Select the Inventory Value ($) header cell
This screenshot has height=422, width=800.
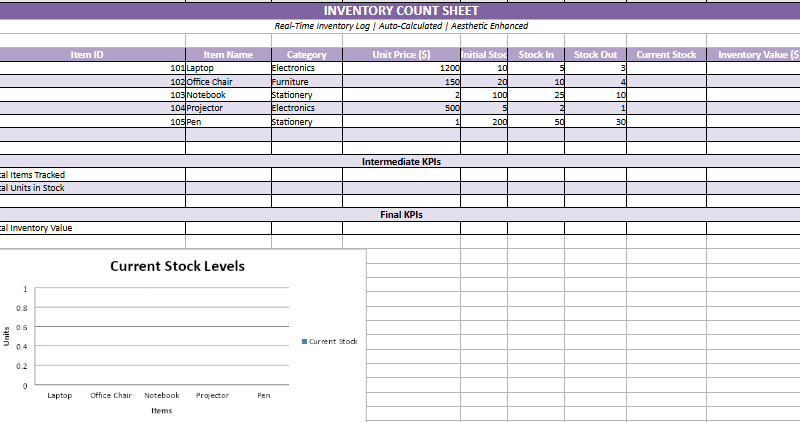754,55
